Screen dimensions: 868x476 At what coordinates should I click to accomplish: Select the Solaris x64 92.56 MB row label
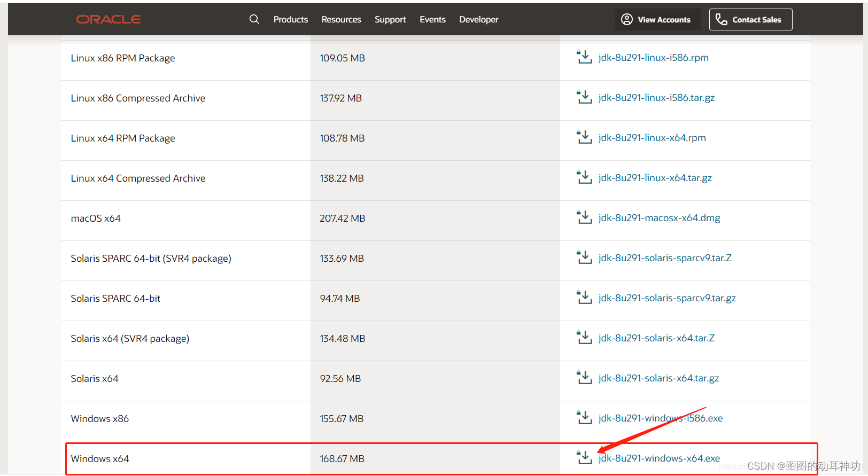pyautogui.click(x=95, y=379)
